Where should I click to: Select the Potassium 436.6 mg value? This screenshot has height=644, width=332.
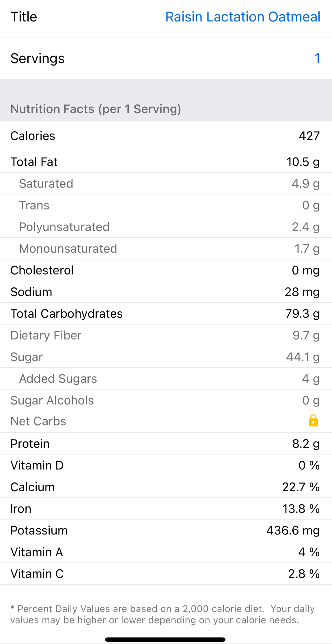[293, 530]
